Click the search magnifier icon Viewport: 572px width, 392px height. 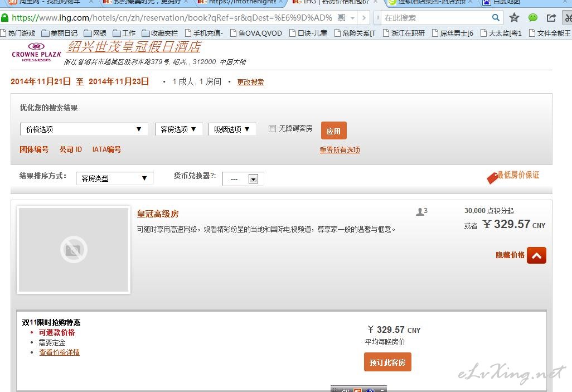[x=496, y=17]
